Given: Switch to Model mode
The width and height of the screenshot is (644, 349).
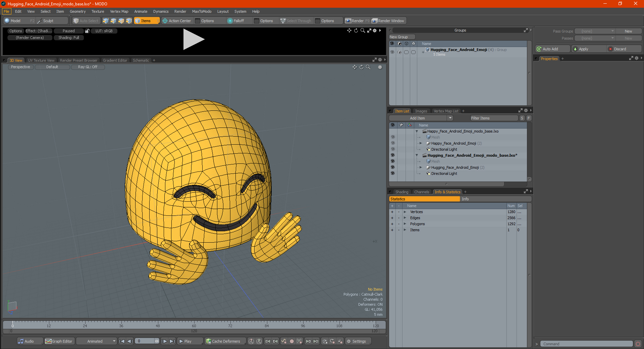Looking at the screenshot, I should click(x=19, y=21).
